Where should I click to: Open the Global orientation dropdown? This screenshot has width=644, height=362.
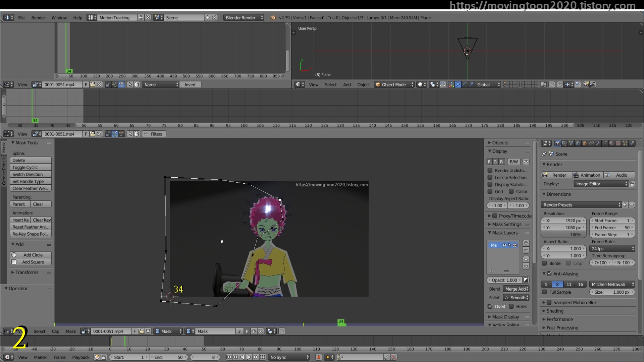[x=488, y=85]
